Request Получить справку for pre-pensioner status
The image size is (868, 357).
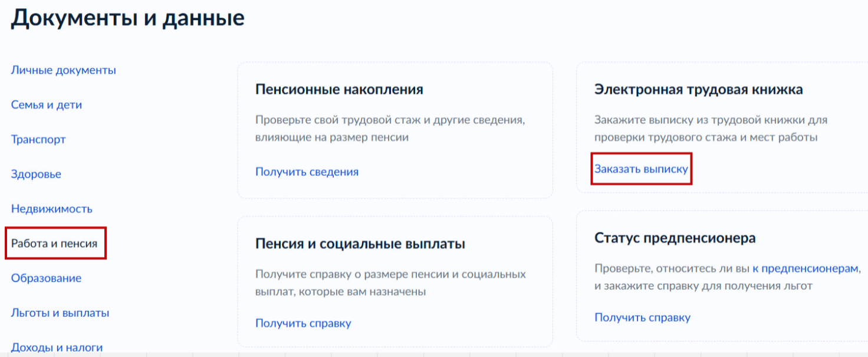(643, 317)
